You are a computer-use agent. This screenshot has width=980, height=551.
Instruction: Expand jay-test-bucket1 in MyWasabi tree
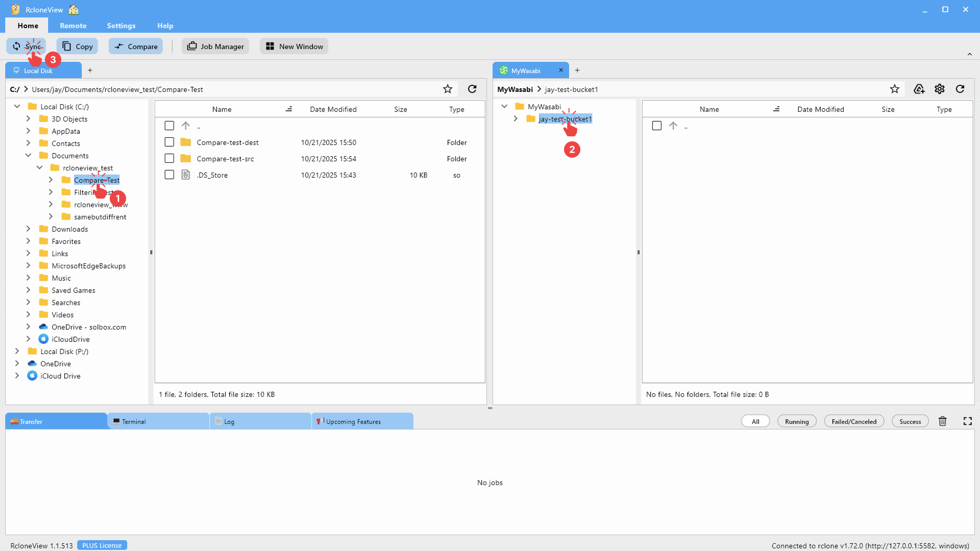coord(516,119)
